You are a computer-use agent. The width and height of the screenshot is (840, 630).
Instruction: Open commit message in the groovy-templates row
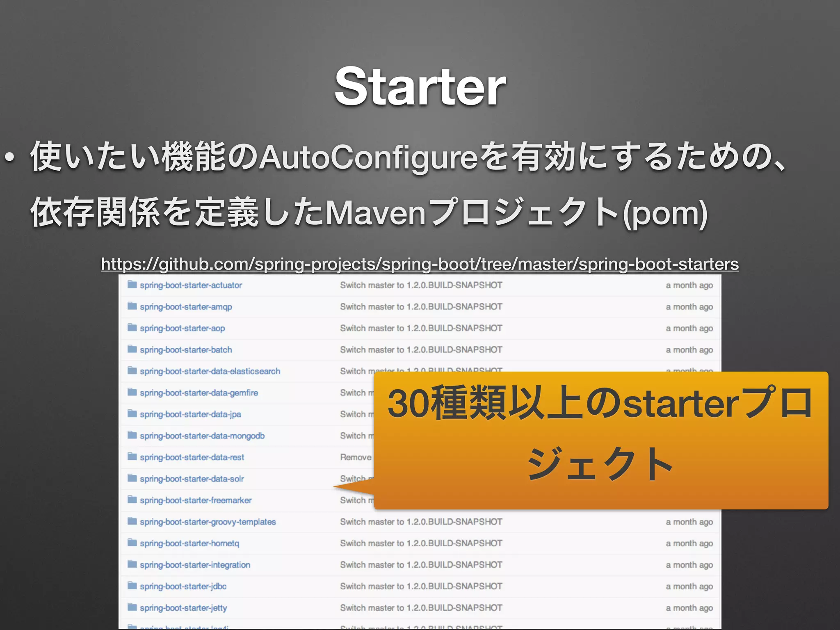421,522
